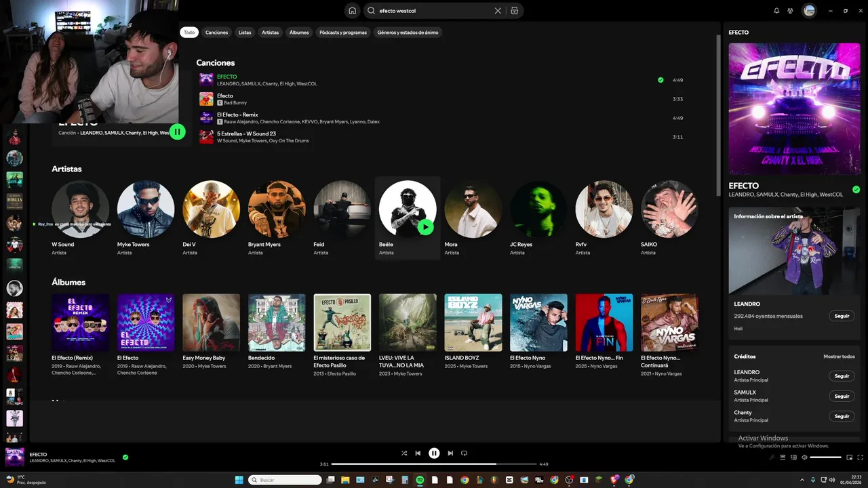Open the play queue icon
This screenshot has width=868, height=488.
click(x=783, y=457)
